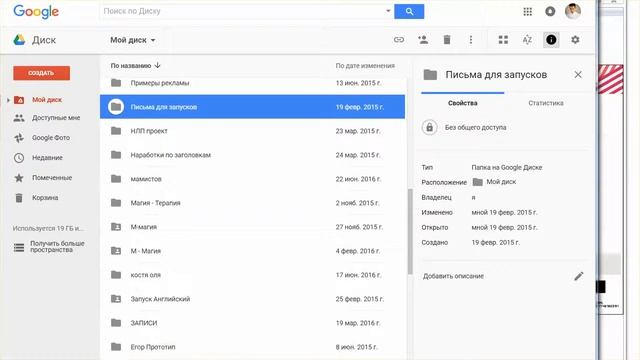Click the file list vertical scrollbar
Image resolution: width=640 pixels, height=360 pixels.
tap(410, 231)
